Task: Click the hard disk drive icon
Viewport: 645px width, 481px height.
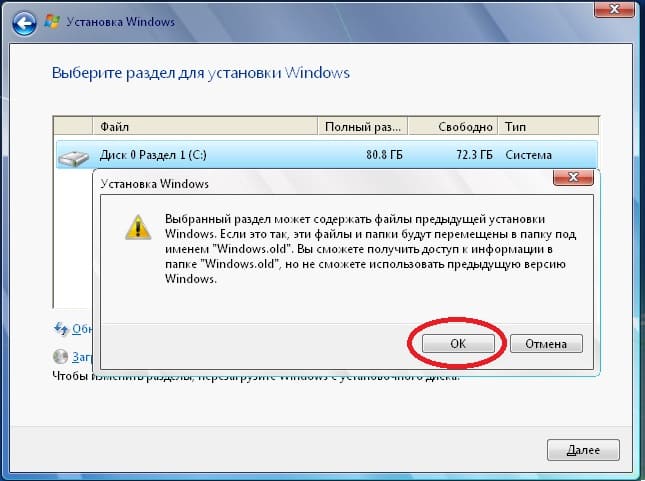Action: coord(72,156)
